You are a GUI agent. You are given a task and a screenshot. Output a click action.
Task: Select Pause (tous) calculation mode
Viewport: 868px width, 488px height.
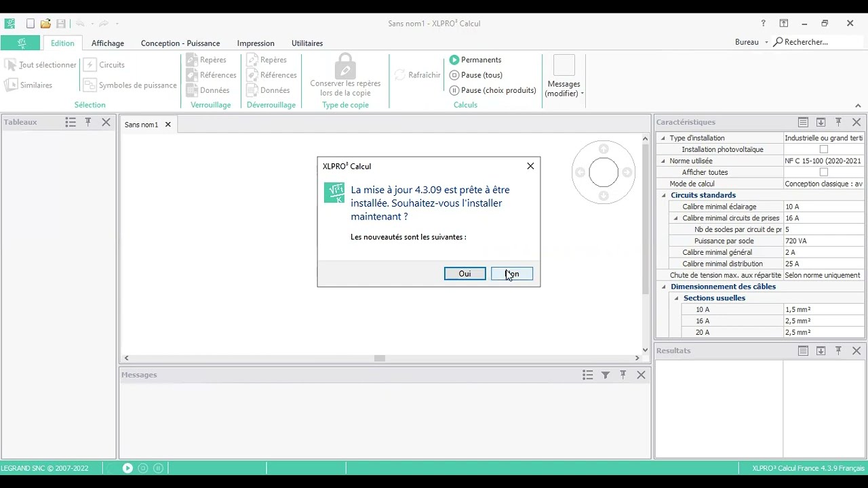click(x=476, y=75)
